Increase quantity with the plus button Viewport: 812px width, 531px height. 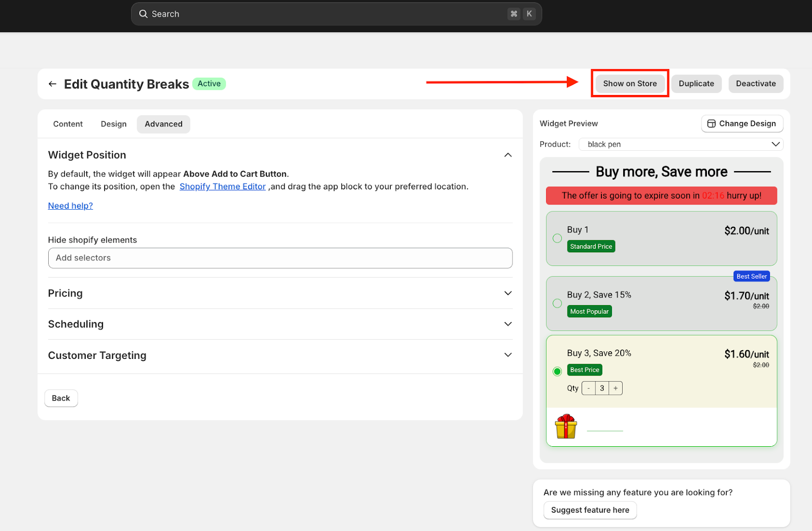pyautogui.click(x=616, y=388)
